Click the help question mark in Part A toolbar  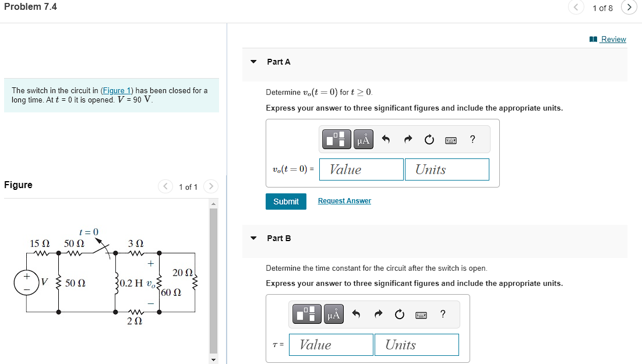click(x=472, y=139)
